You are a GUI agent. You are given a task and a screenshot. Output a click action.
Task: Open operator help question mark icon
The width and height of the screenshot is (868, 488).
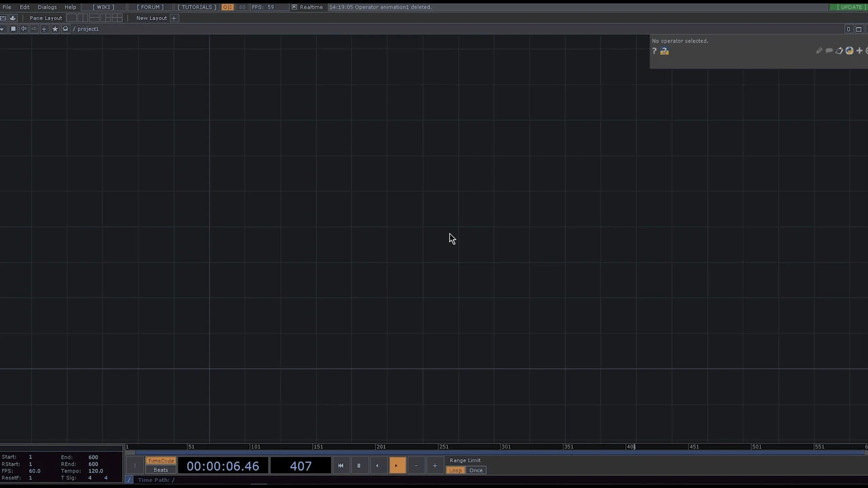point(654,51)
